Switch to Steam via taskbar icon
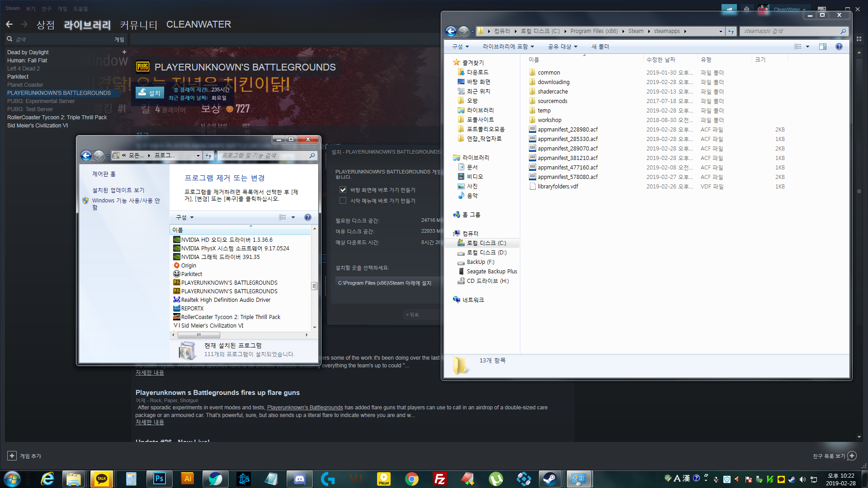The image size is (868, 488). (x=550, y=479)
